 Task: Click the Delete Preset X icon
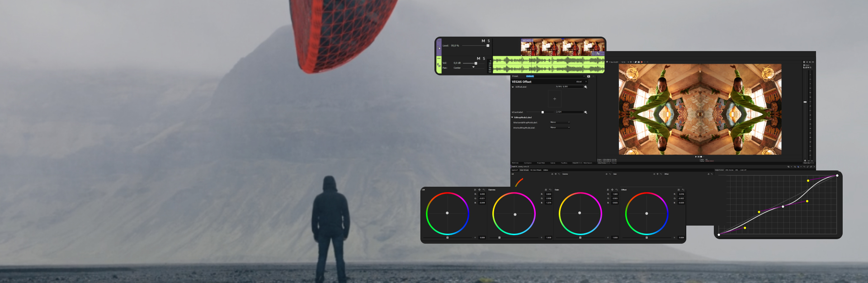click(x=594, y=76)
